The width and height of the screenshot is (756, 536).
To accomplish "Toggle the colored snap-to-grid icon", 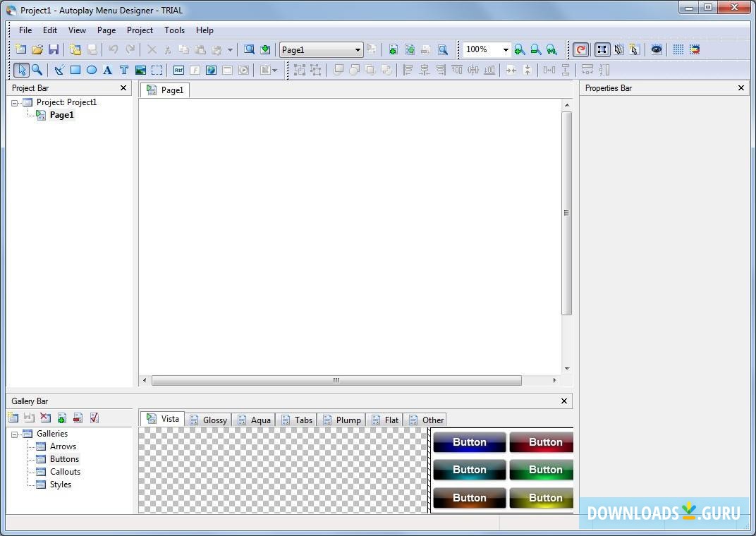I will coord(694,49).
